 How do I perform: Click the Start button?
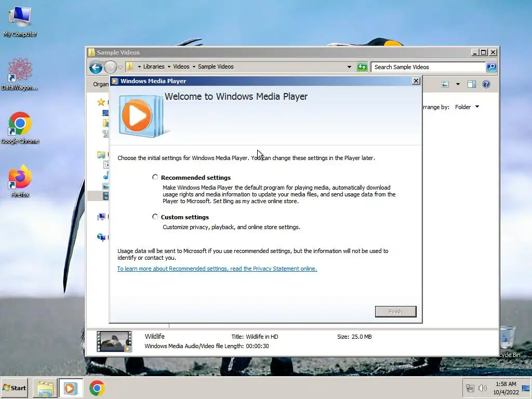click(14, 388)
